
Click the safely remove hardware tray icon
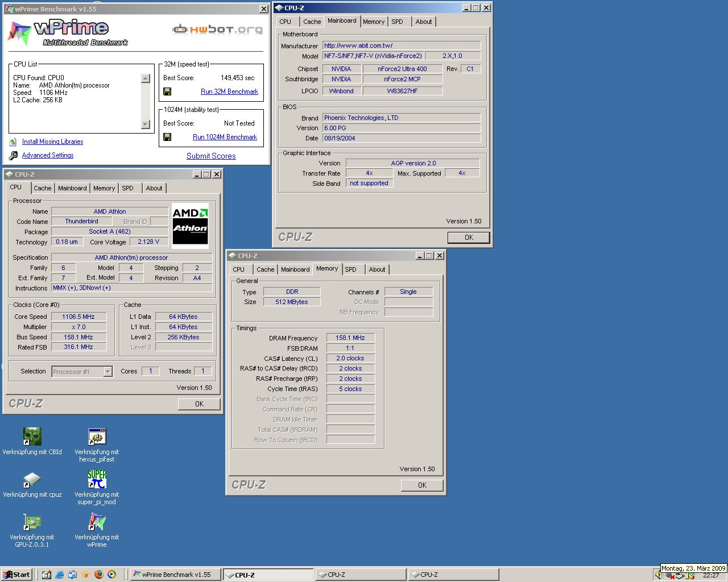[x=680, y=575]
